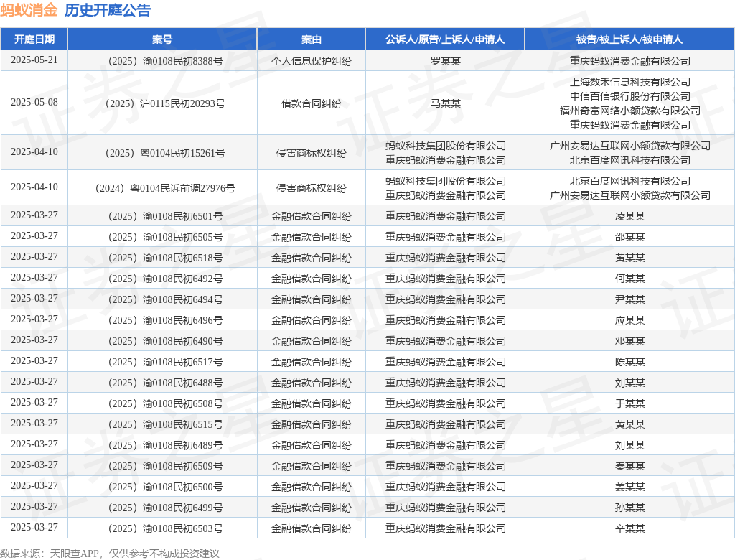735x560 pixels.
Task: Click 侵害商标权纠纷 in the 民诉前调27976号 row
Action: [x=312, y=188]
